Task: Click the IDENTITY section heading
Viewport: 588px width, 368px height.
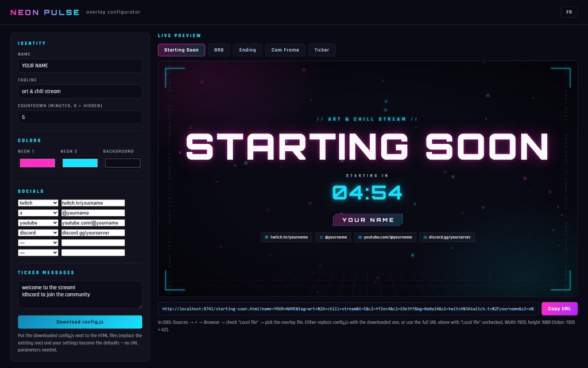Action: 32,43
